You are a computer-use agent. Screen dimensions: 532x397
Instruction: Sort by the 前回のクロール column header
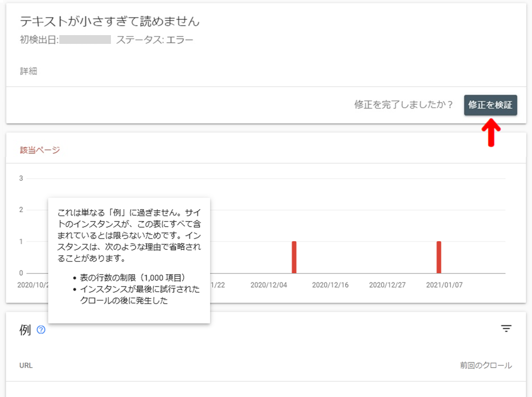coord(486,366)
